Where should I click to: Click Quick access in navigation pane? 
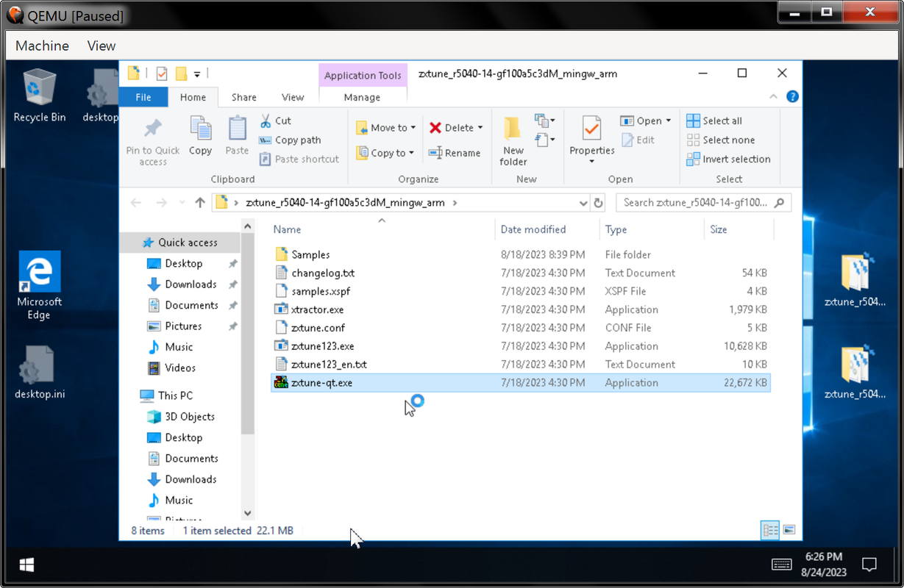188,243
